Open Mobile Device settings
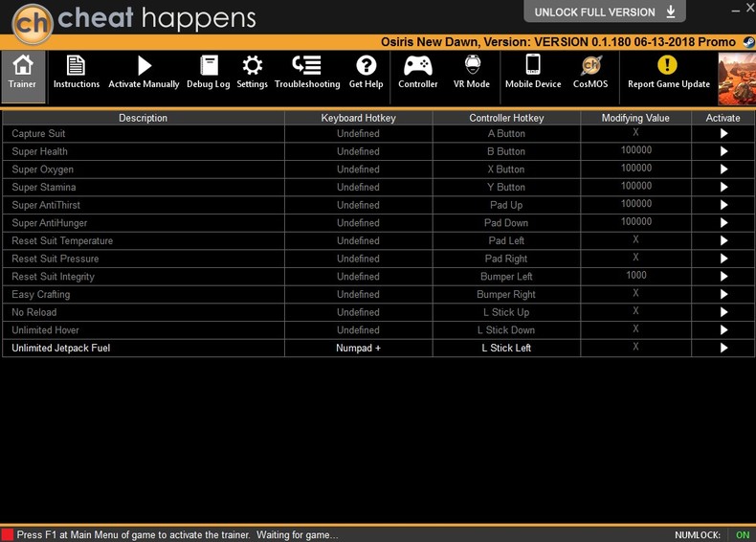 click(x=533, y=73)
